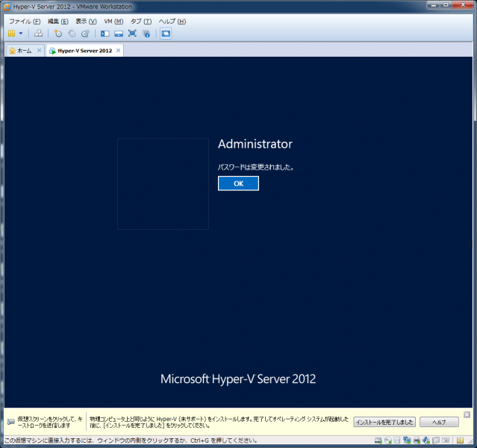This screenshot has width=477, height=448.
Task: Click the VM running icon on the Hyper-V tab
Action: pyautogui.click(x=52, y=51)
